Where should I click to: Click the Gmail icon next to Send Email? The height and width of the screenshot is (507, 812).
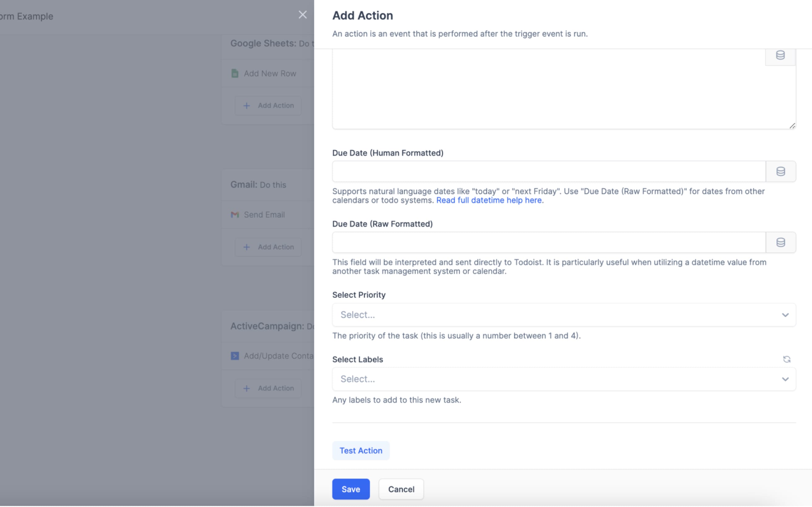[235, 214]
